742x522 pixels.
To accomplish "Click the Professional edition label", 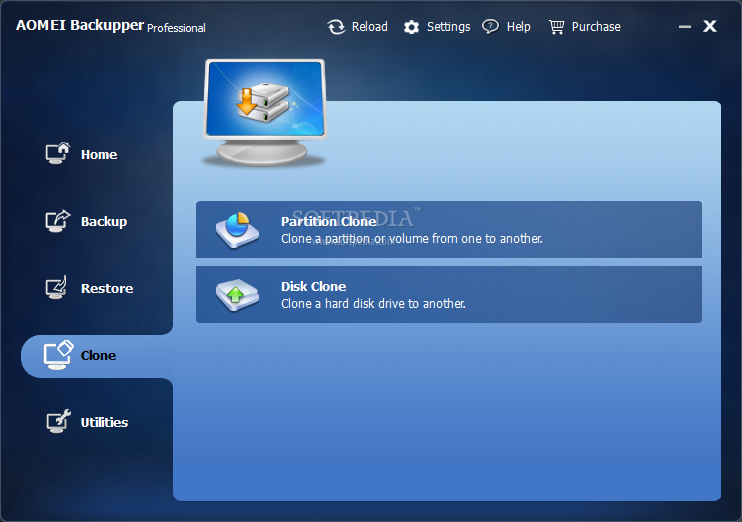I will [x=177, y=28].
